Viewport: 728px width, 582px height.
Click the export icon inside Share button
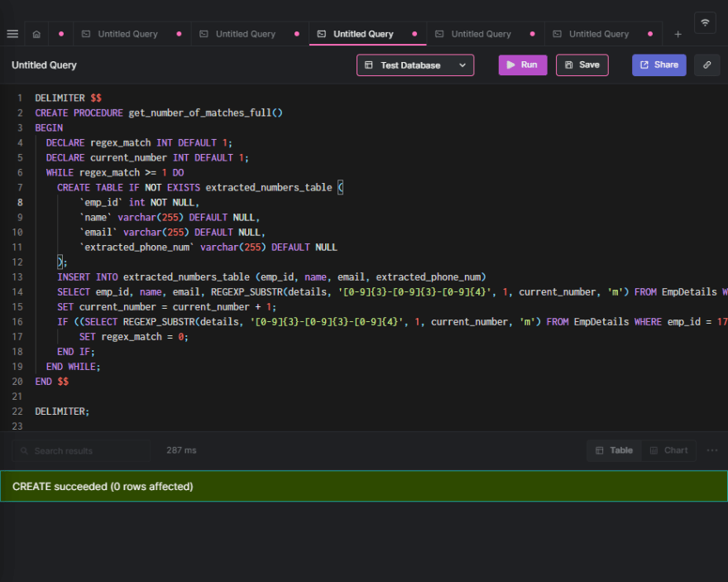(644, 65)
